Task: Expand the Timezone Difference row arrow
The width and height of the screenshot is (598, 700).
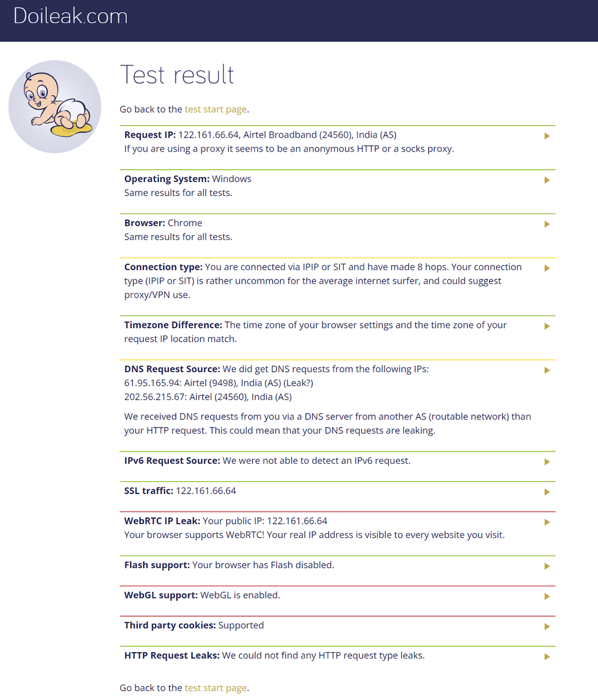Action: point(547,326)
